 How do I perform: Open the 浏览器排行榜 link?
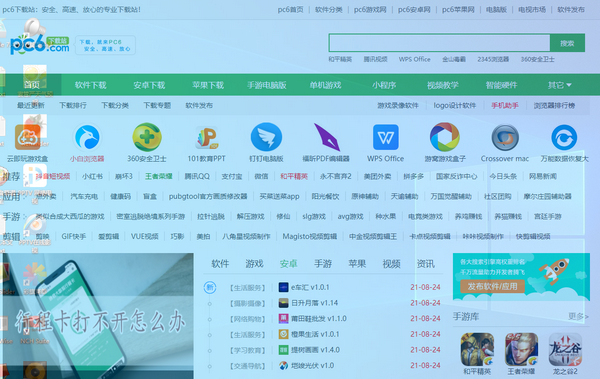pos(554,105)
